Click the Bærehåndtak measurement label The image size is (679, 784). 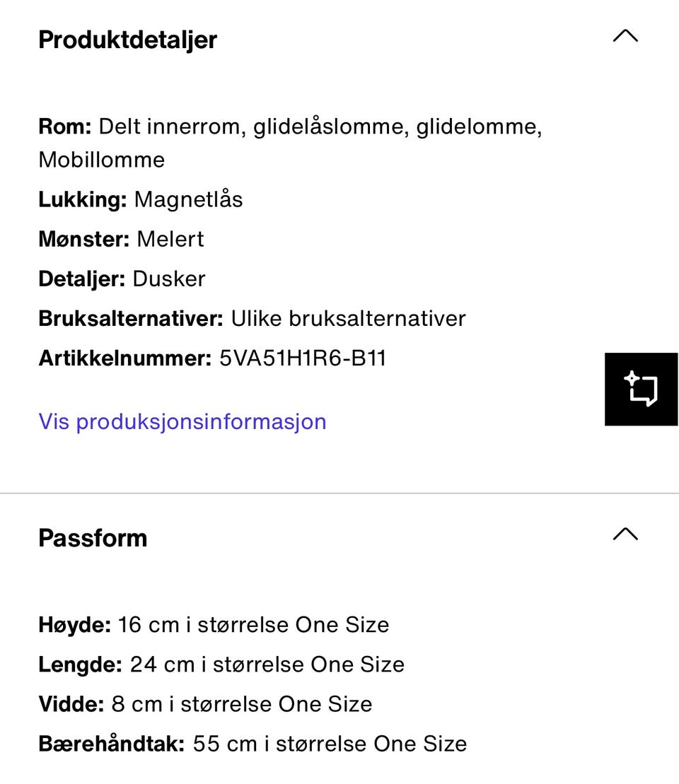point(112,744)
